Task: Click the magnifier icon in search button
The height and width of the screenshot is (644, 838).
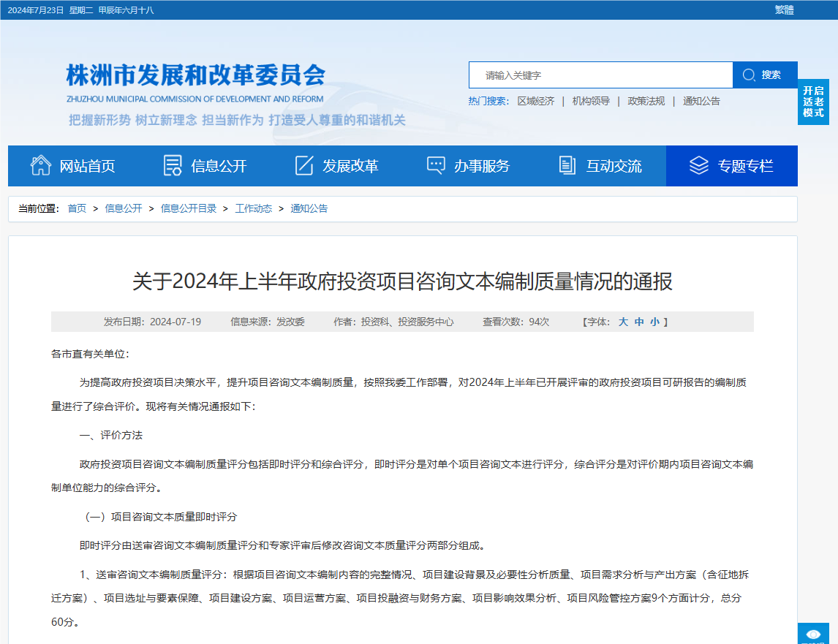Action: (749, 75)
